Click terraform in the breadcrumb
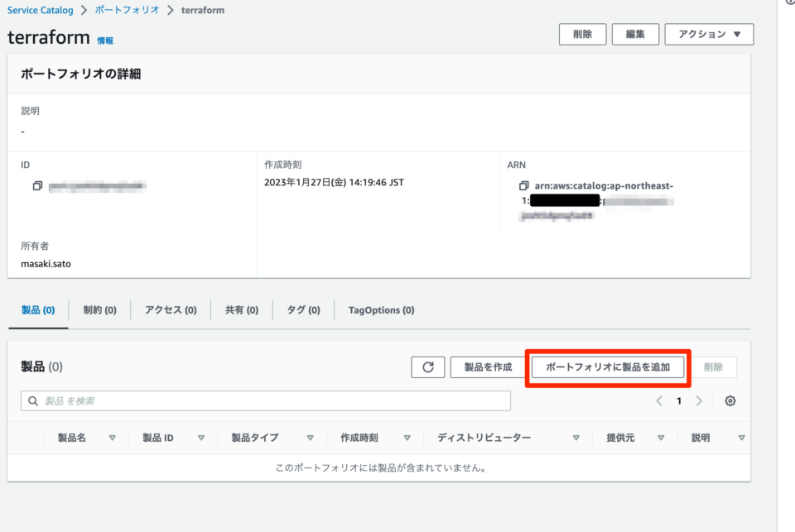 [x=203, y=10]
